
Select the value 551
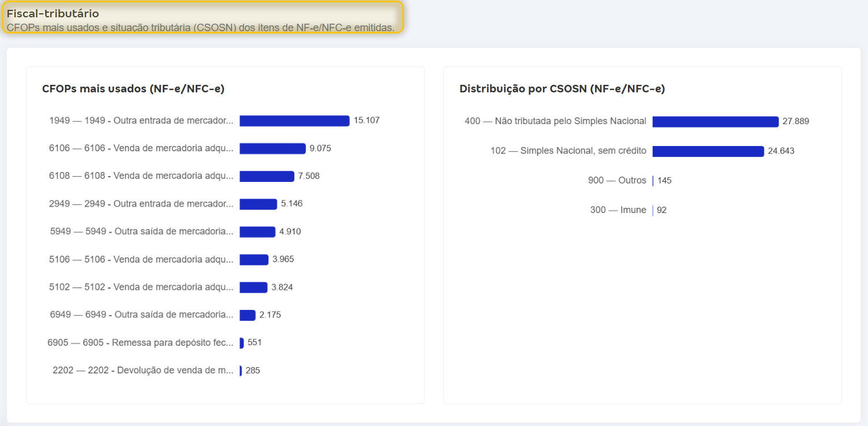(x=255, y=342)
